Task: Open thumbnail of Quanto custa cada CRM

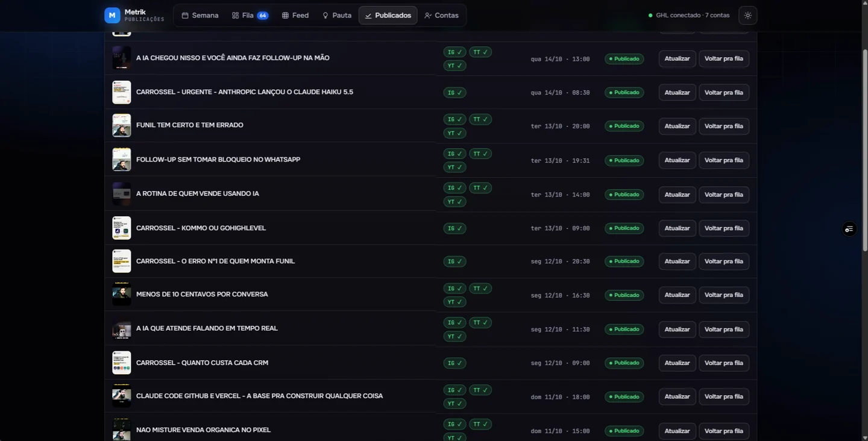Action: [122, 363]
